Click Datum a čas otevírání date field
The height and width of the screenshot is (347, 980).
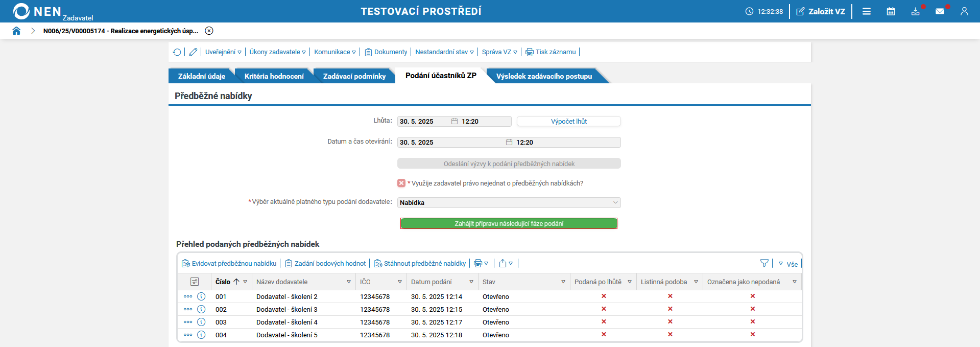pos(451,142)
